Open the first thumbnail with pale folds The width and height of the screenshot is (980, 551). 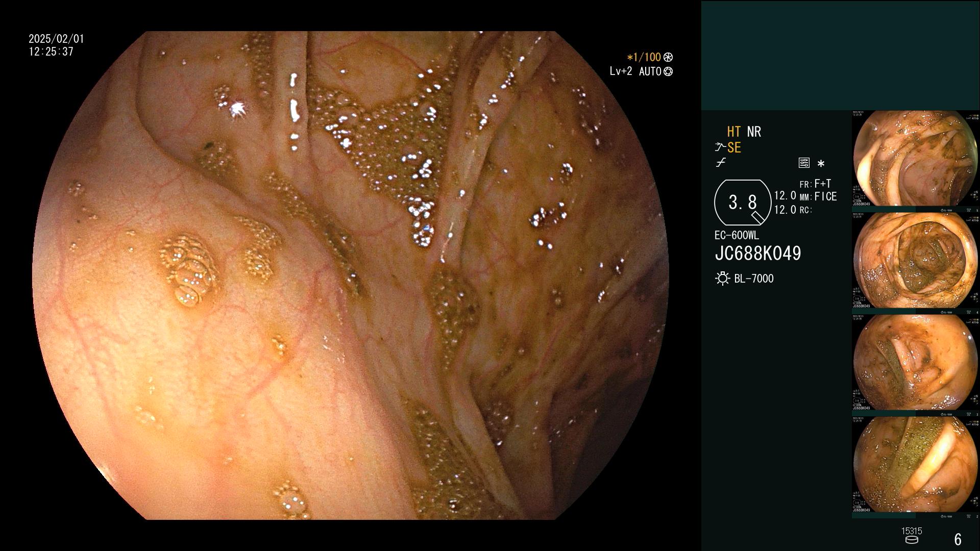click(x=916, y=158)
